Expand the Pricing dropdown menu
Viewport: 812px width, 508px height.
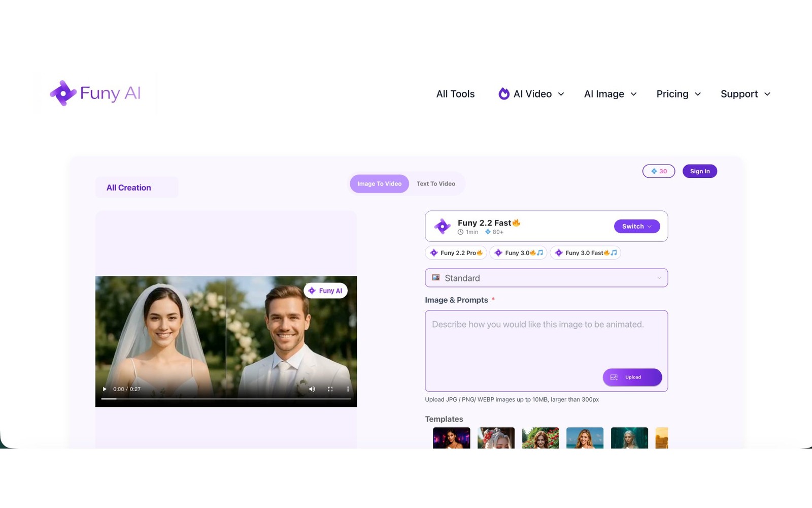click(679, 94)
